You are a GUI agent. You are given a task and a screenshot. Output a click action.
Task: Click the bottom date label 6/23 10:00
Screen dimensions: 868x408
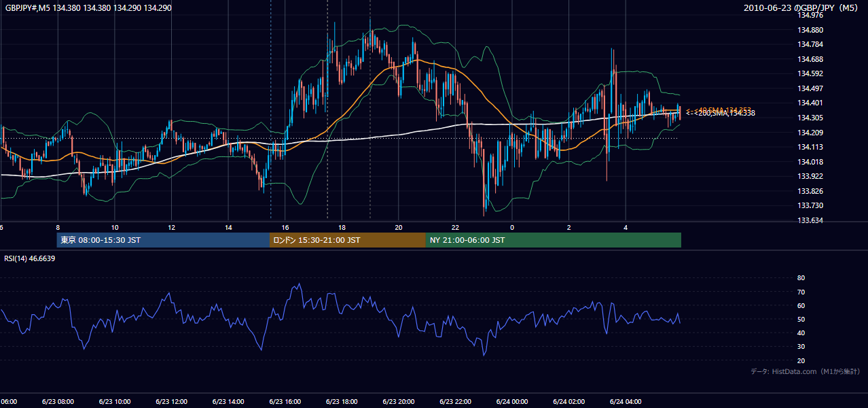click(x=115, y=402)
